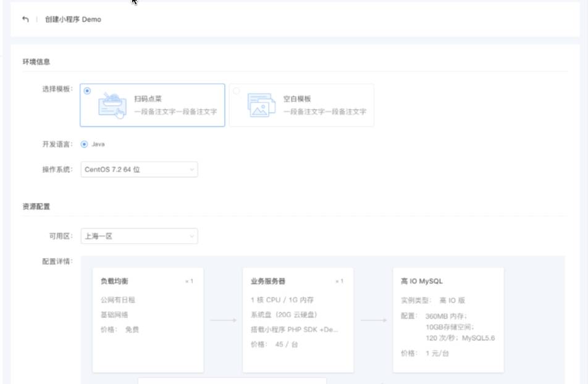Click the 开发语言 field label
The height and width of the screenshot is (384, 588).
(x=57, y=144)
